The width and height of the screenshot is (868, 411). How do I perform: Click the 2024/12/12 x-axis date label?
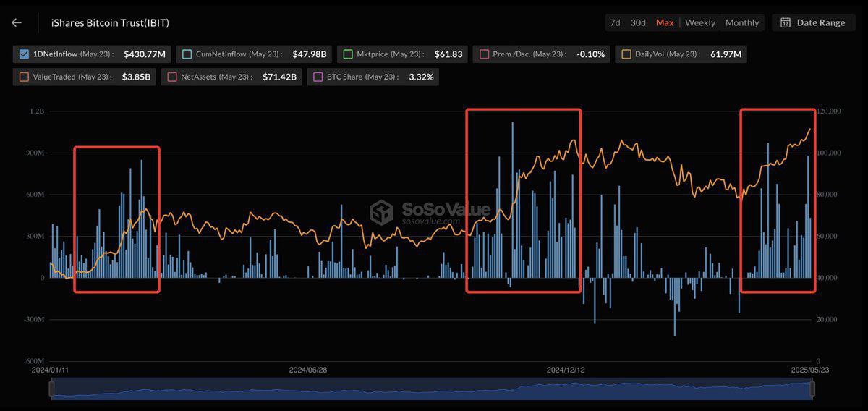tap(566, 370)
